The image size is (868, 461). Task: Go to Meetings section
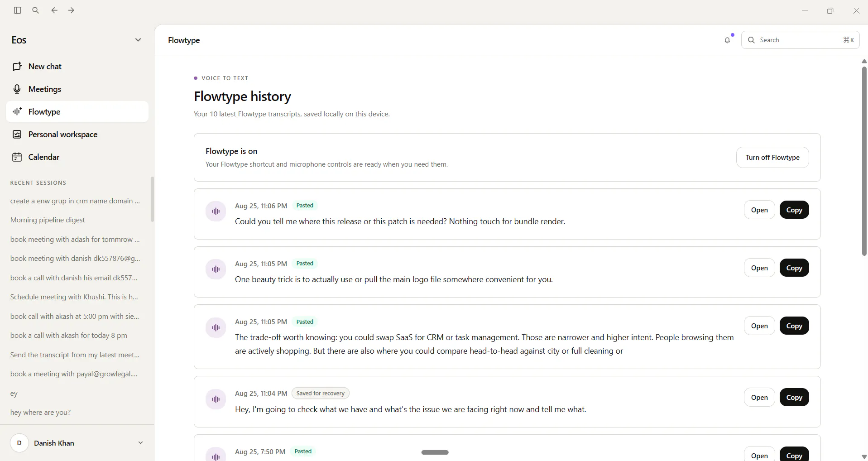click(x=77, y=89)
